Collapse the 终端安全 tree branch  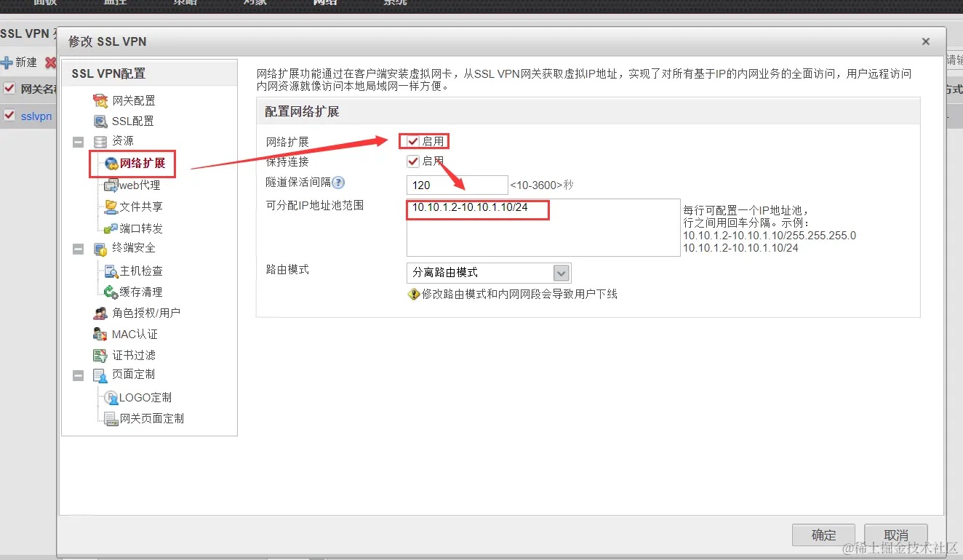[x=79, y=249]
